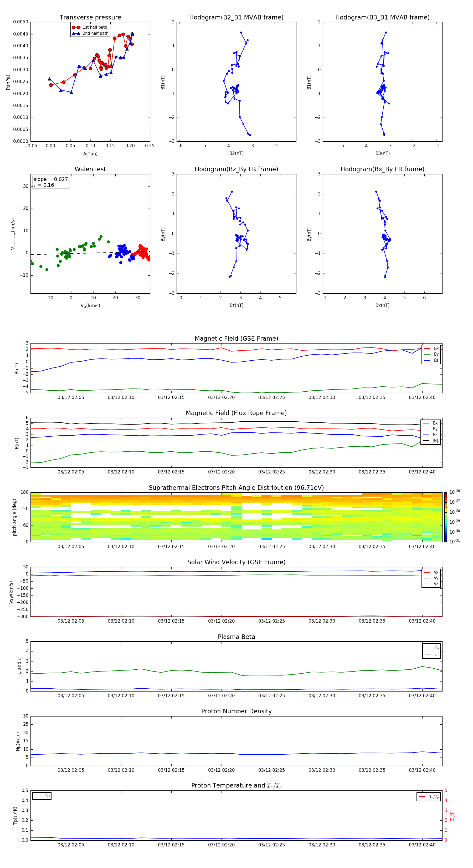Click the '2nd half path' legend entry

point(90,33)
